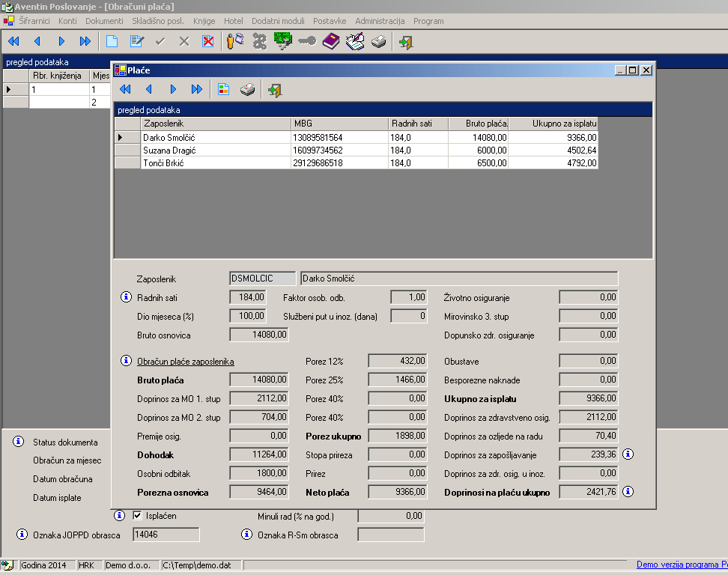
Task: Click the exit door icon in Plaće toolbar
Action: [275, 90]
